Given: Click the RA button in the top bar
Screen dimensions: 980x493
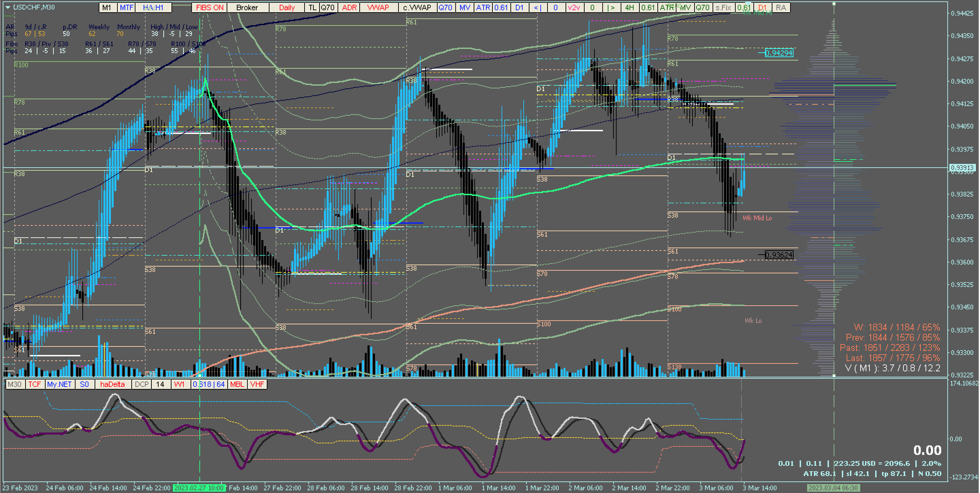Looking at the screenshot, I should [781, 7].
